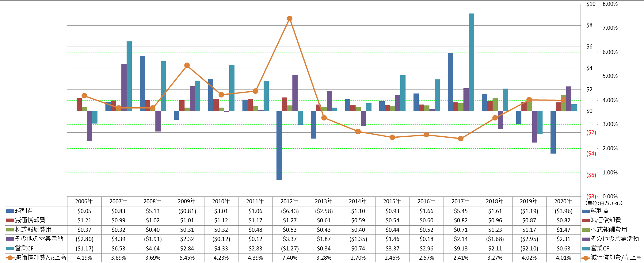Click the 減価償却費 red legend swatch in the left column
644x263 pixels.
click(x=10, y=220)
